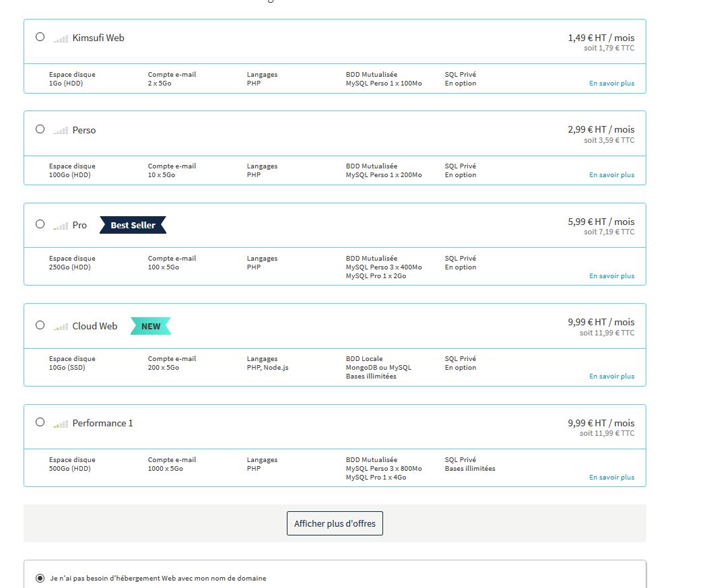The image size is (711, 588).
Task: Click the 100 x 5Go e-mail value
Action: pyautogui.click(x=163, y=267)
